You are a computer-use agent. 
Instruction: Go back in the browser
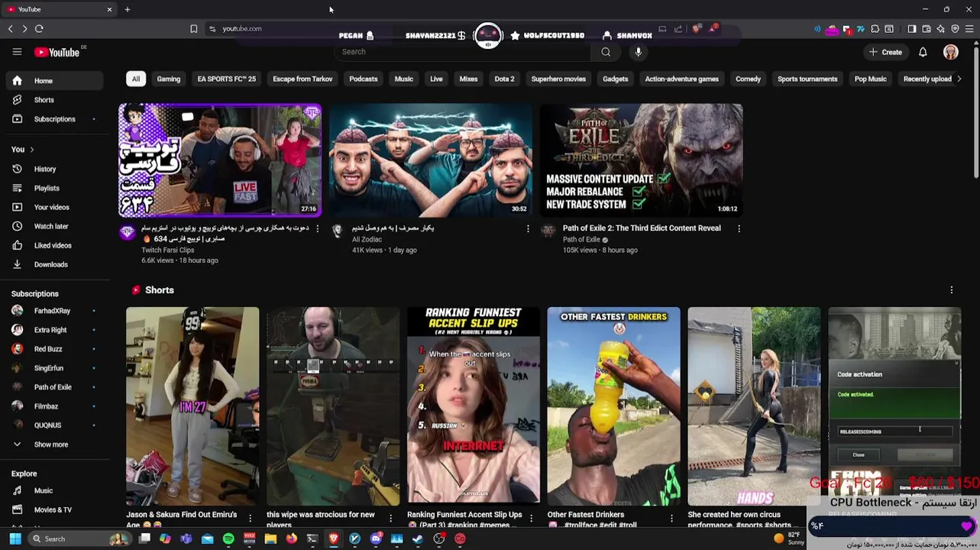10,28
